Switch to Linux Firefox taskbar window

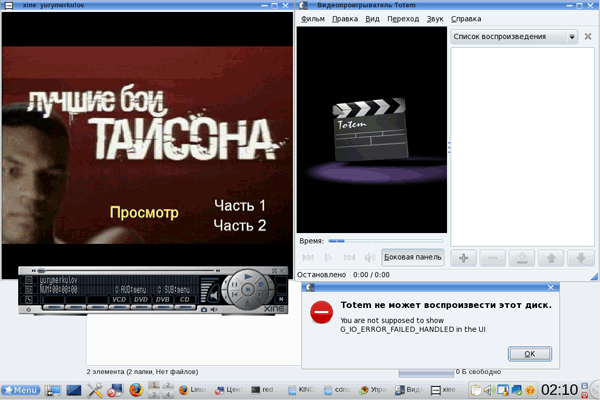coord(193,390)
